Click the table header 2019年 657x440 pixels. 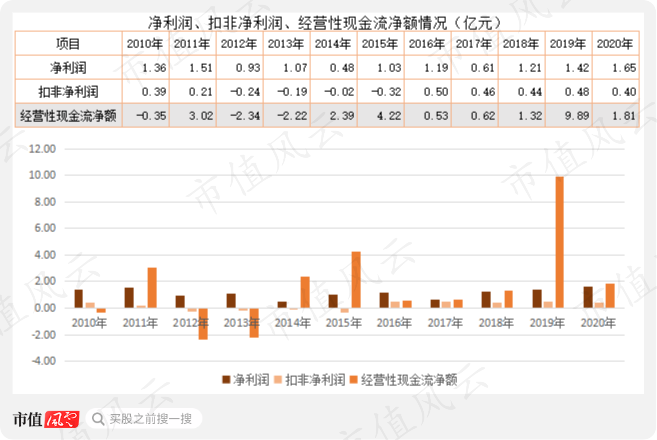point(568,44)
